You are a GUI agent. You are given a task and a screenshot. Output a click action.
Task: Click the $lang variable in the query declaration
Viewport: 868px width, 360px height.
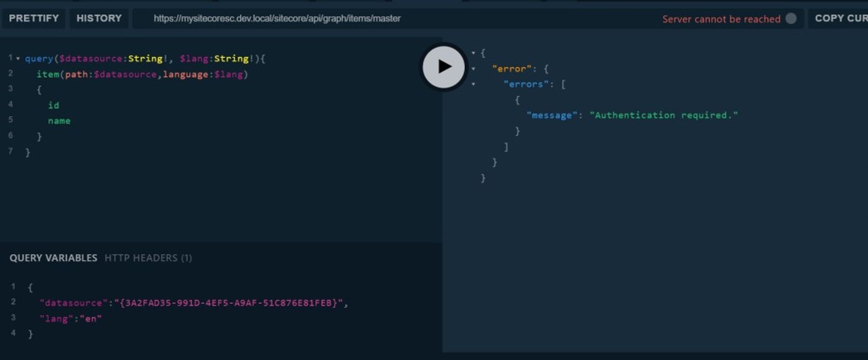pos(194,59)
